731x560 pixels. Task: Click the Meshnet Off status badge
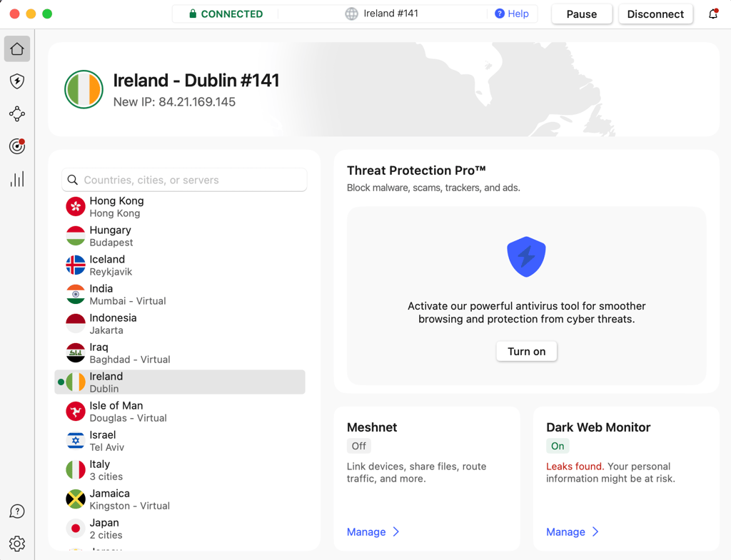358,446
